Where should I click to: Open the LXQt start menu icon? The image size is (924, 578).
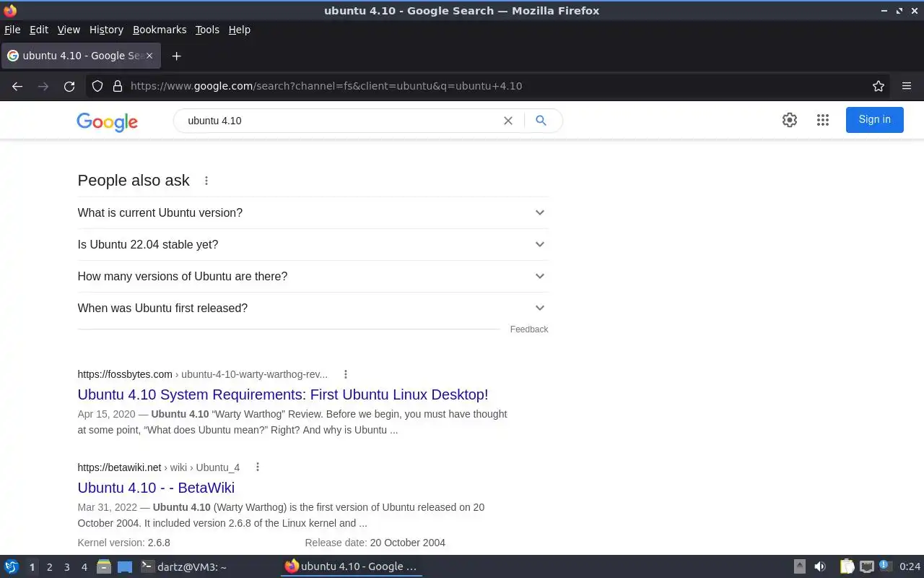[12, 566]
